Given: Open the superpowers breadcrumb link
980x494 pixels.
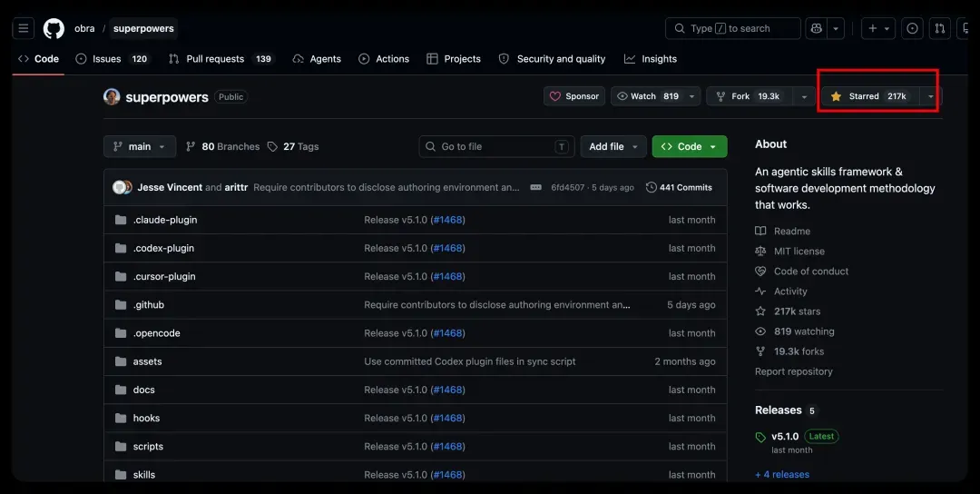Looking at the screenshot, I should tap(143, 28).
